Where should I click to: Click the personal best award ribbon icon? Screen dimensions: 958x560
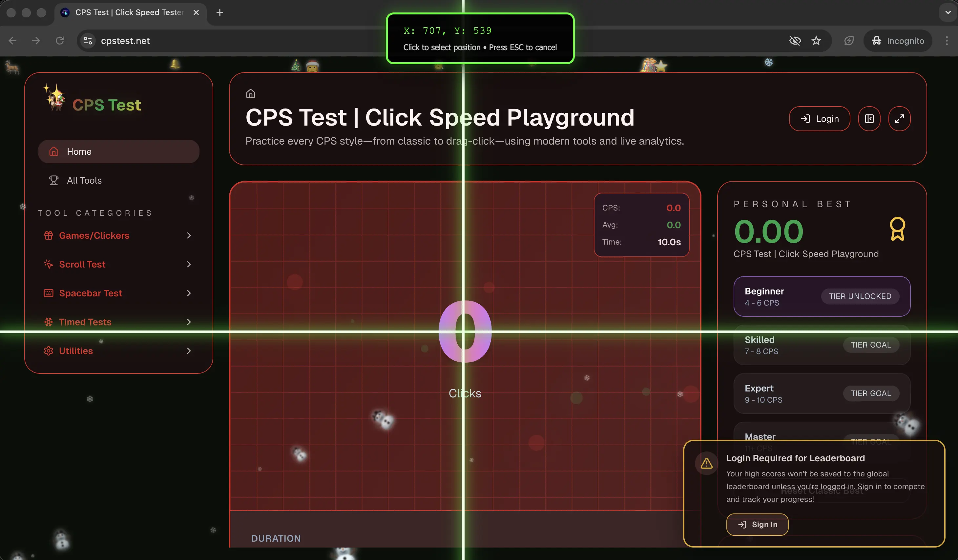pos(897,229)
